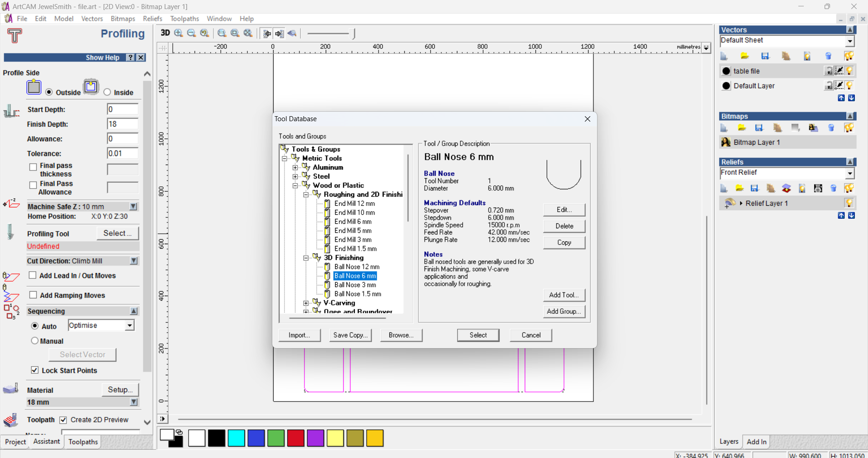The width and height of the screenshot is (868, 458).
Task: Toggle the left panel docking arrow icon
Action: [x=267, y=33]
